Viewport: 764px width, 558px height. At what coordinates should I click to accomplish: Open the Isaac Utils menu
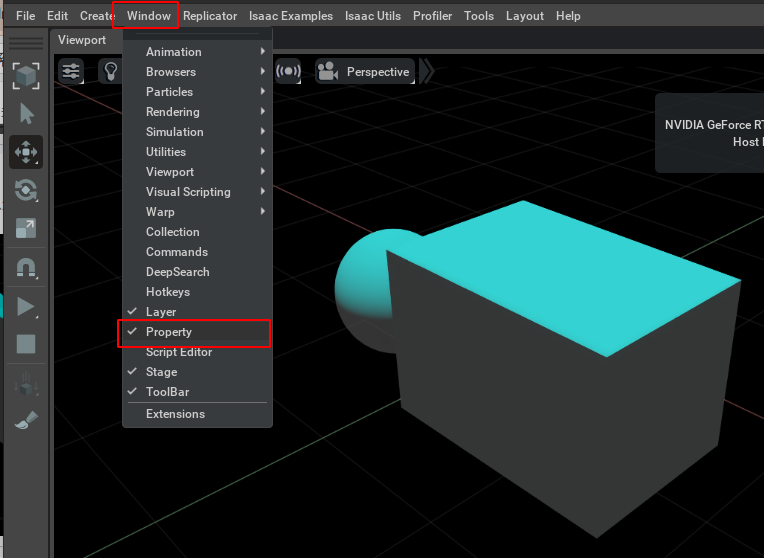click(373, 16)
